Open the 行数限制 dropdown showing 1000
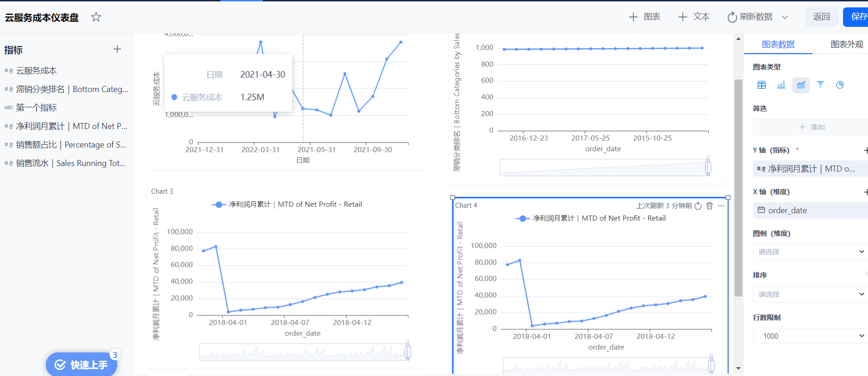The image size is (868, 376). point(810,336)
